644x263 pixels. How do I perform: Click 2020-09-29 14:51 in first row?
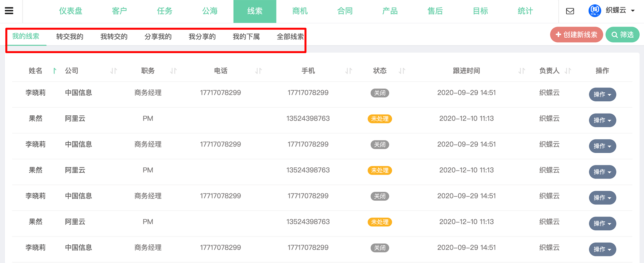click(467, 93)
